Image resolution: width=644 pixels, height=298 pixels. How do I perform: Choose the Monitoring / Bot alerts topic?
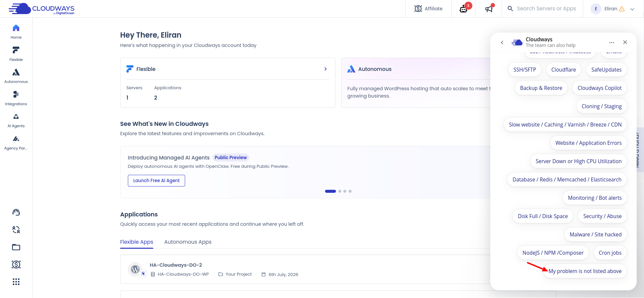point(595,198)
